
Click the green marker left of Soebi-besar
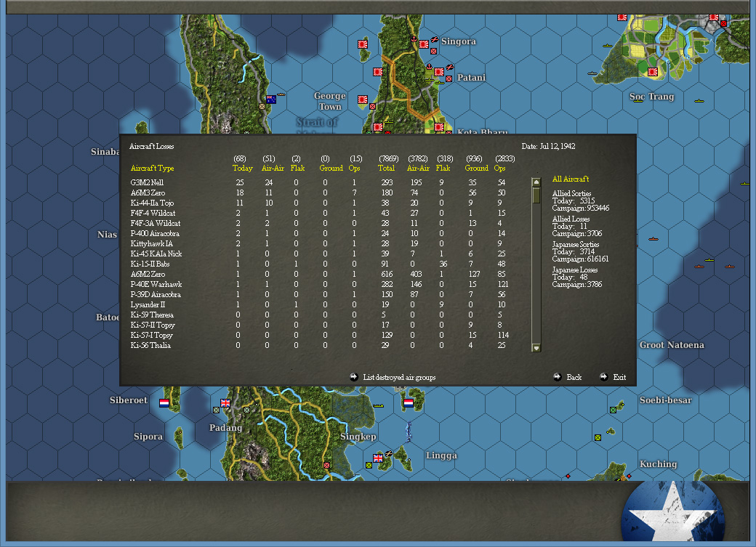pos(613,410)
